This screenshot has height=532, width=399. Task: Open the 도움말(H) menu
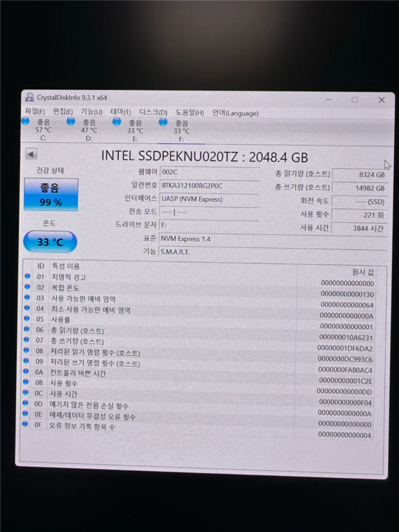click(190, 113)
